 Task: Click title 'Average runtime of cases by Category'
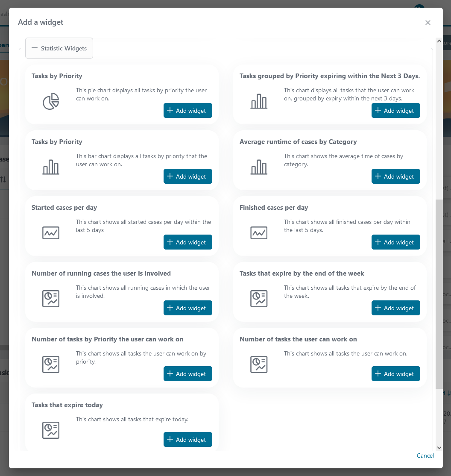[x=298, y=142]
